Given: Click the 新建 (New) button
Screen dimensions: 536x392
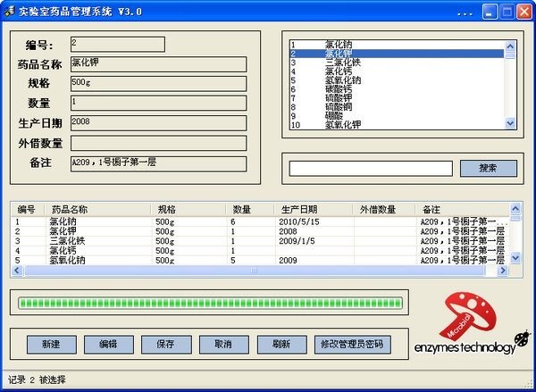Looking at the screenshot, I should tap(52, 345).
